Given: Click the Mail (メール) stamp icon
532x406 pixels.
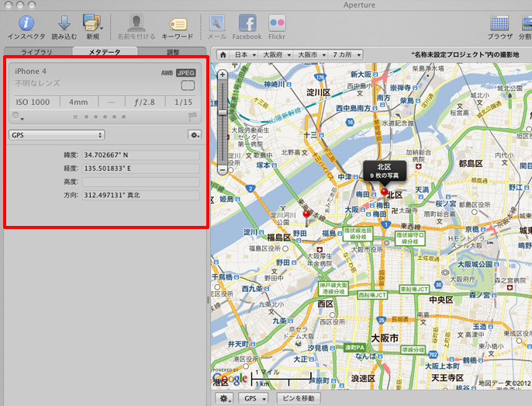Looking at the screenshot, I should [217, 23].
